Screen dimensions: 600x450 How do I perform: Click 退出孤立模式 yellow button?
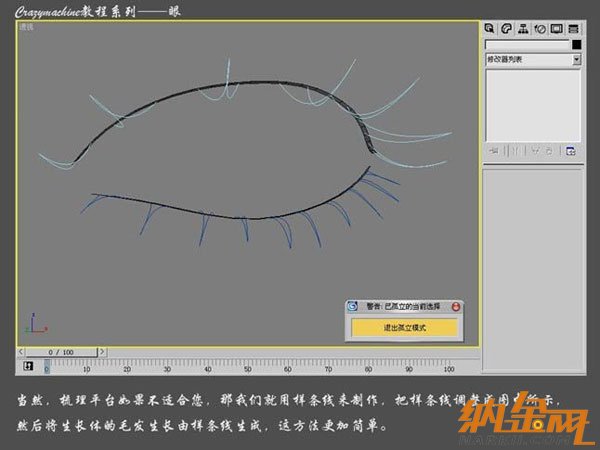(404, 328)
